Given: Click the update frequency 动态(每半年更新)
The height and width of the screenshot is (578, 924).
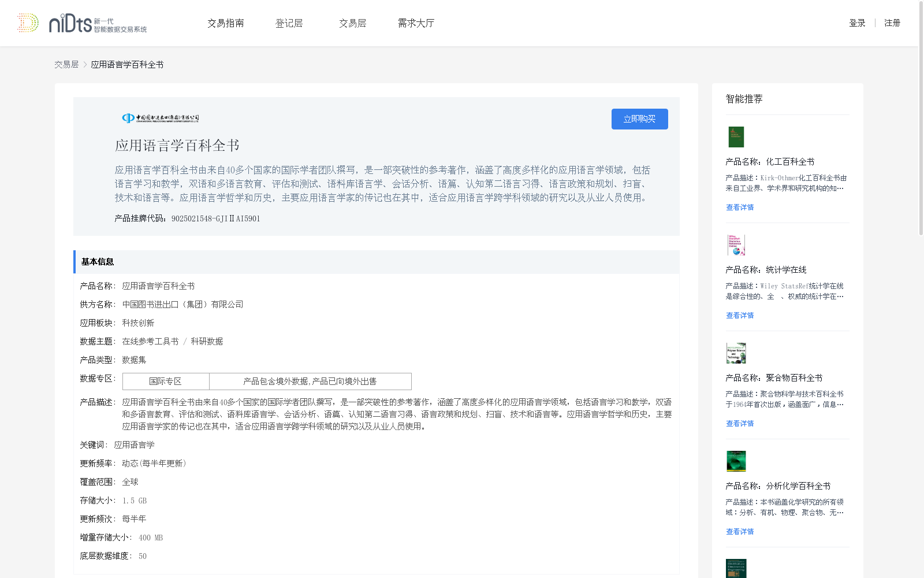Looking at the screenshot, I should [x=154, y=464].
